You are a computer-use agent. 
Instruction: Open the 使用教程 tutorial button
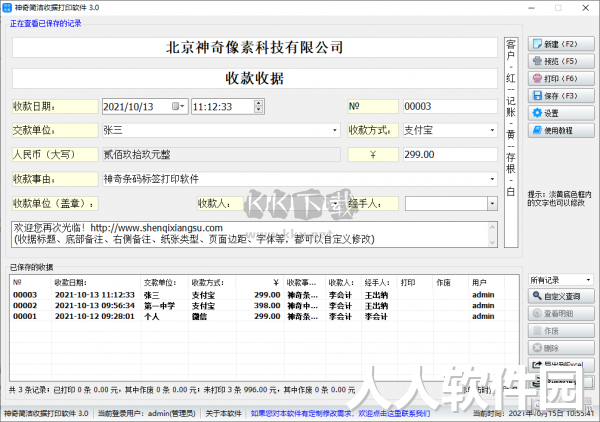point(561,130)
